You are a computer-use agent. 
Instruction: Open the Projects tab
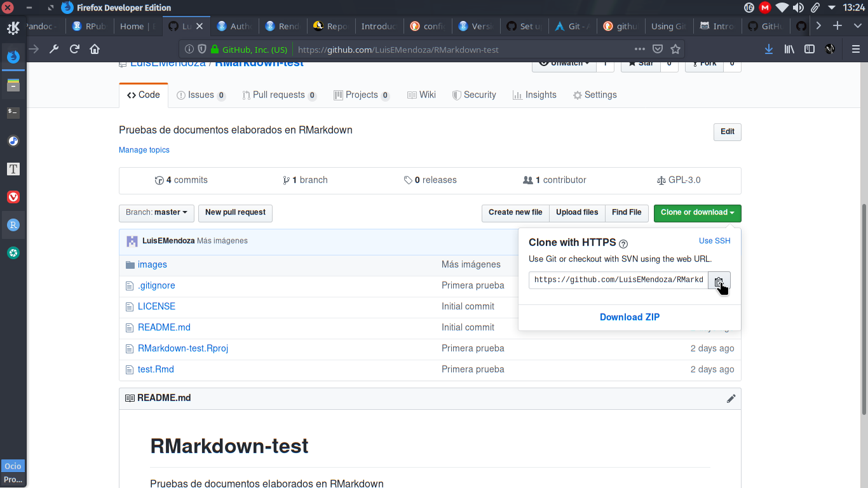362,95
